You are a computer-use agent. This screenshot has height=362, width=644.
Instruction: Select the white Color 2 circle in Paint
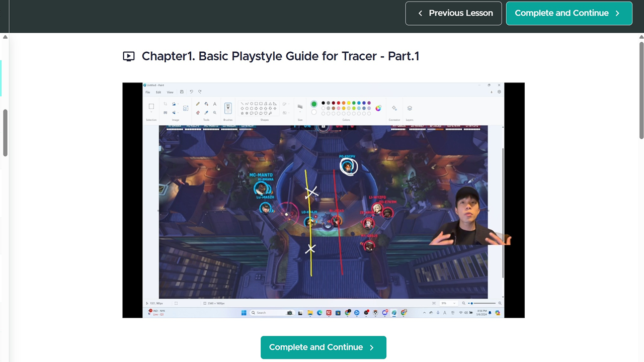314,112
